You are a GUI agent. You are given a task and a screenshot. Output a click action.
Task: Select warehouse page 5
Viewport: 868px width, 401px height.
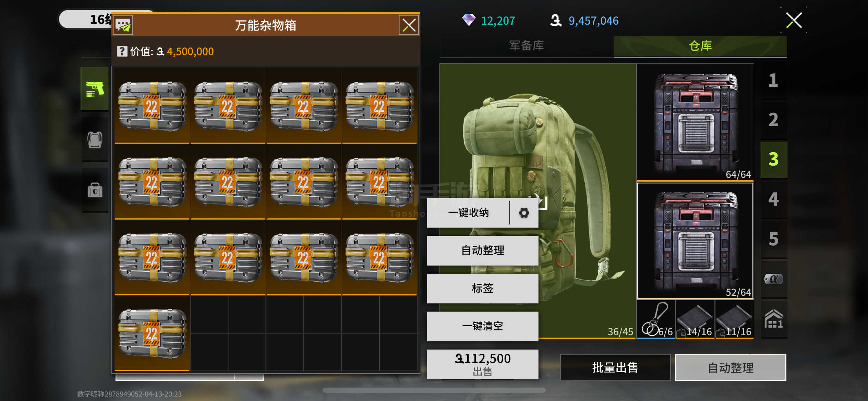pos(774,239)
